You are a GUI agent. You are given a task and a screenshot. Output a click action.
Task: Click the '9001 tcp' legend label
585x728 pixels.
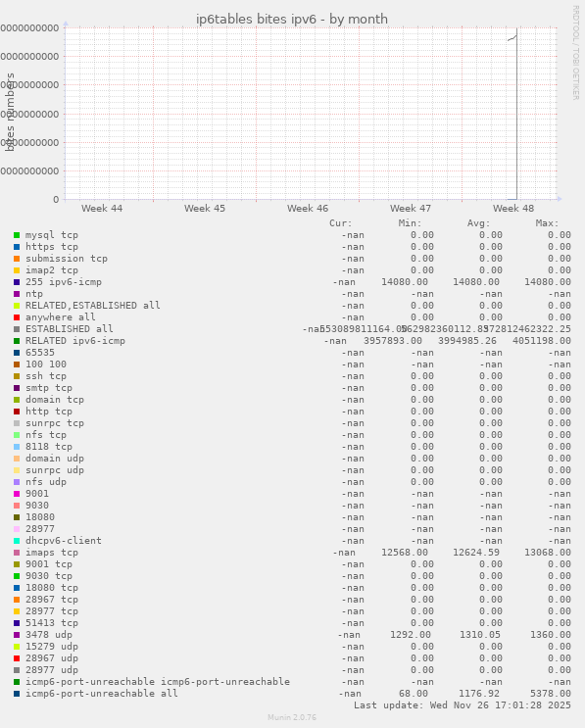coord(49,564)
